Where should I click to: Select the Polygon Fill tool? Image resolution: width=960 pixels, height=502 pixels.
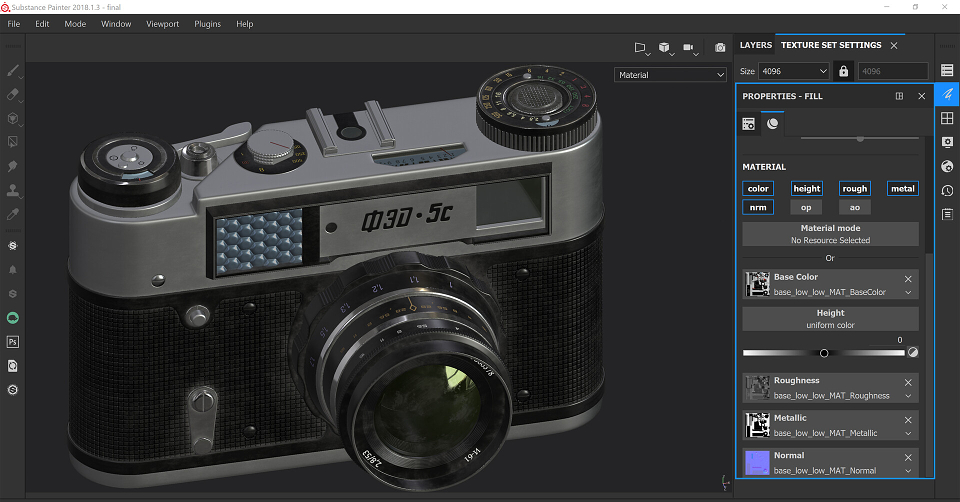tap(12, 142)
